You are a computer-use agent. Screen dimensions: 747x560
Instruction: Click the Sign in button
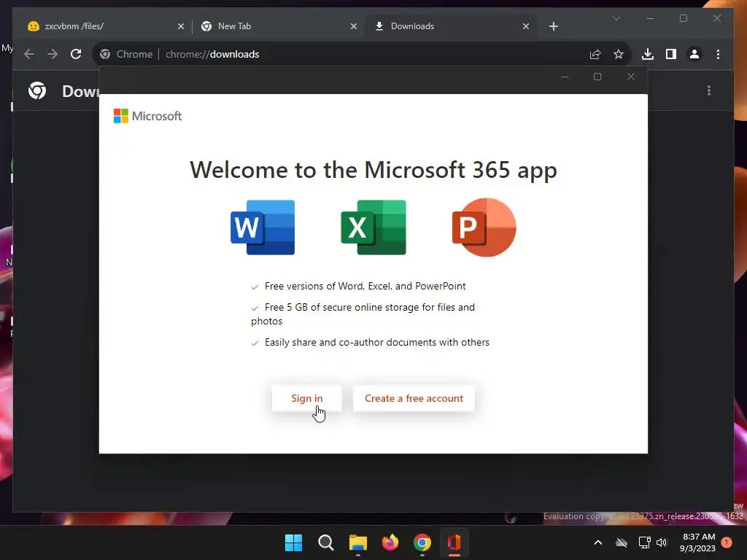[307, 398]
